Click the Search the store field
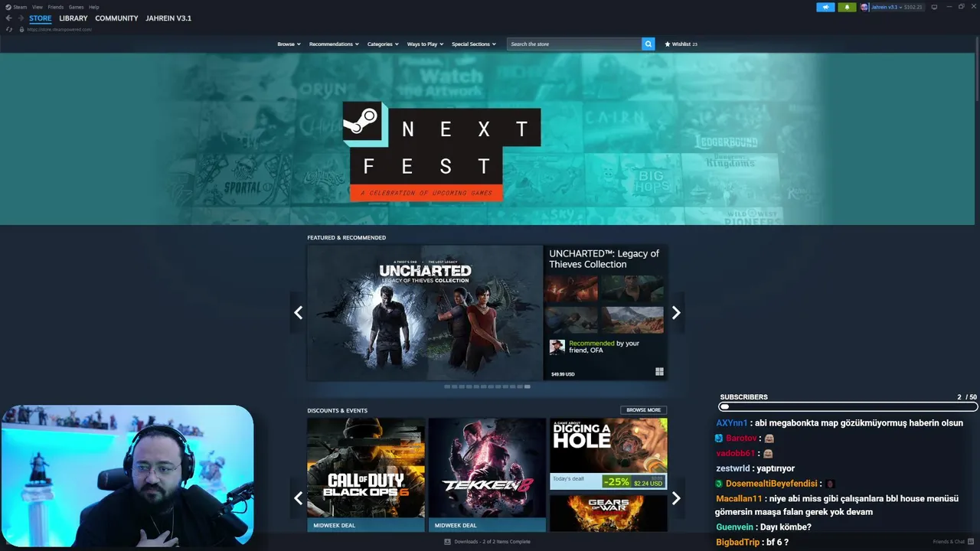The image size is (980, 551). pos(574,44)
